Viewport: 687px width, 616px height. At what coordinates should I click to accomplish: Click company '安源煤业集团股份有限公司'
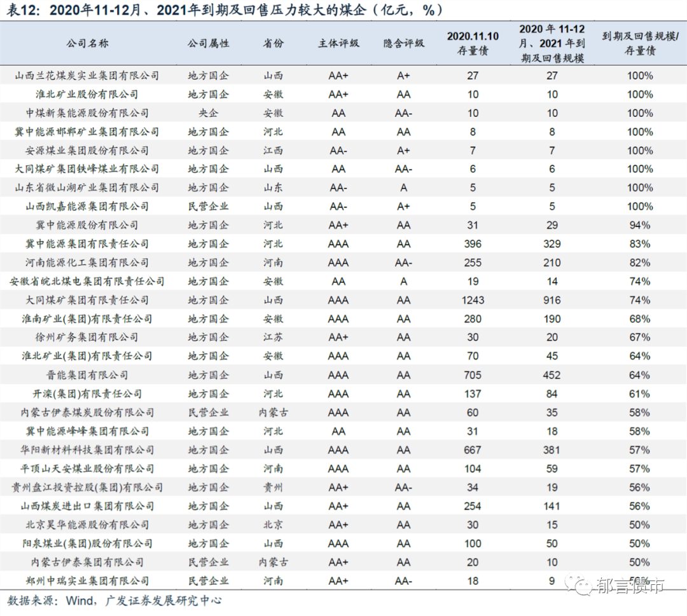[x=87, y=151]
